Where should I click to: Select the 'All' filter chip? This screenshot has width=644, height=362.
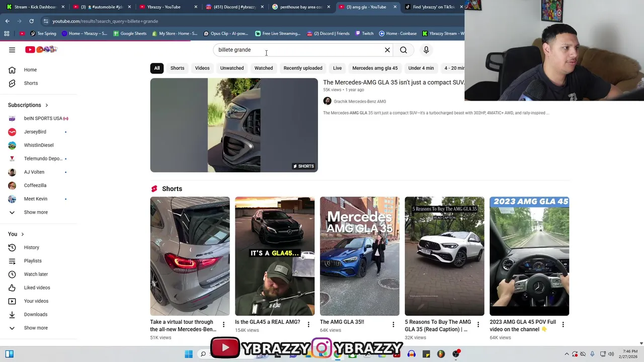pos(157,68)
